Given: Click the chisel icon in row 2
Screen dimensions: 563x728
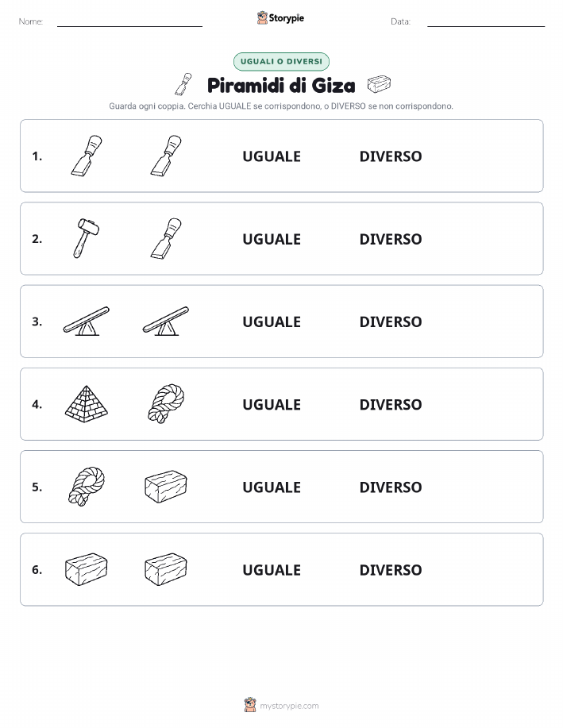Looking at the screenshot, I should click(x=166, y=238).
